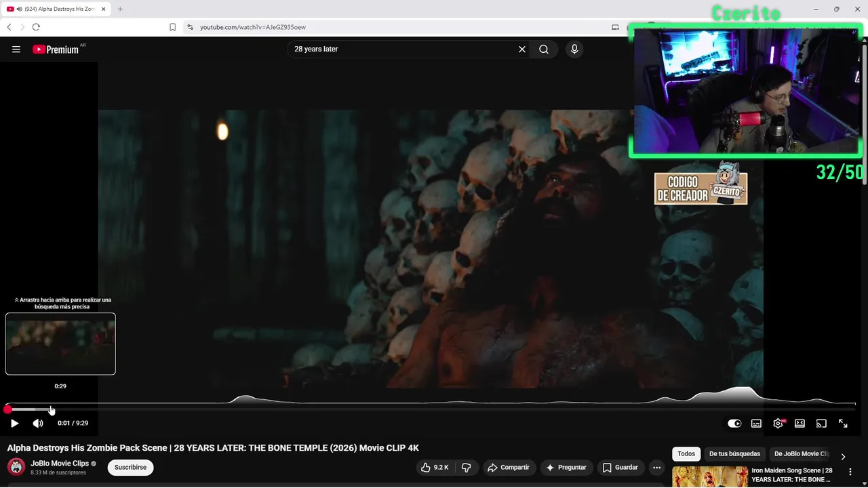The height and width of the screenshot is (488, 868).
Task: Open the player settings gear
Action: click(x=778, y=423)
